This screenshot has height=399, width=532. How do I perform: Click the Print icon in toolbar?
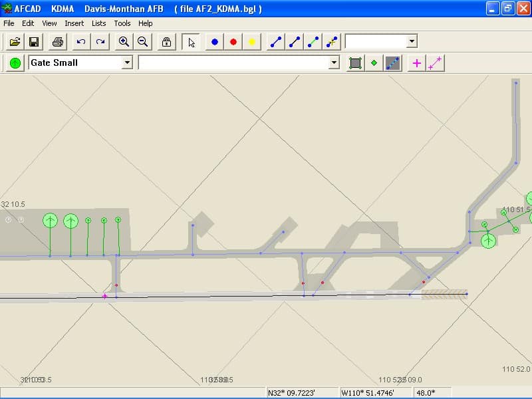[58, 42]
